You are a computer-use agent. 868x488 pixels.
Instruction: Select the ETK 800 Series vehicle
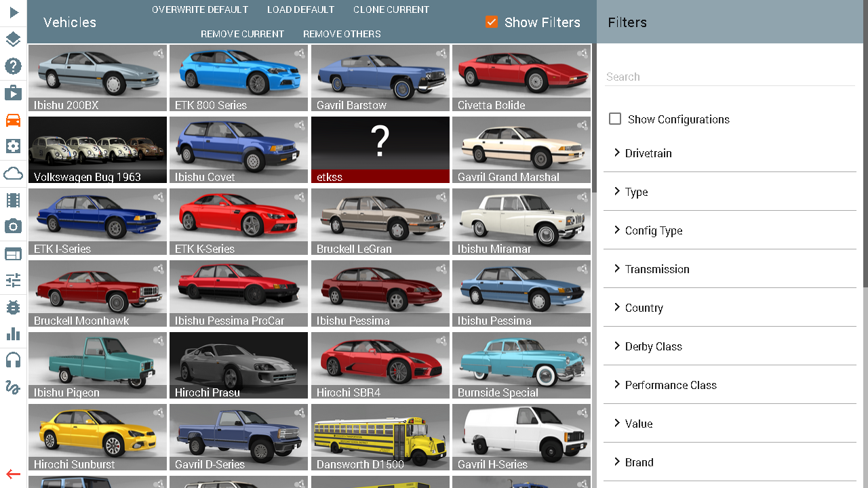239,78
